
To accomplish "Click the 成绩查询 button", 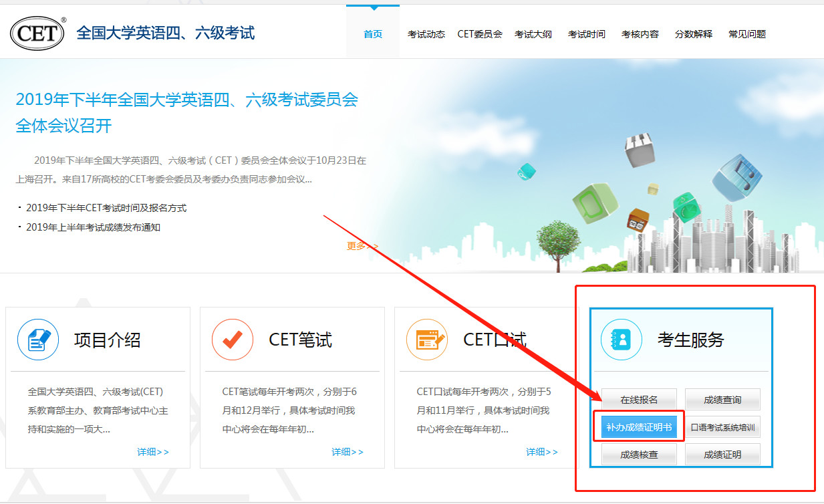I will tap(722, 400).
